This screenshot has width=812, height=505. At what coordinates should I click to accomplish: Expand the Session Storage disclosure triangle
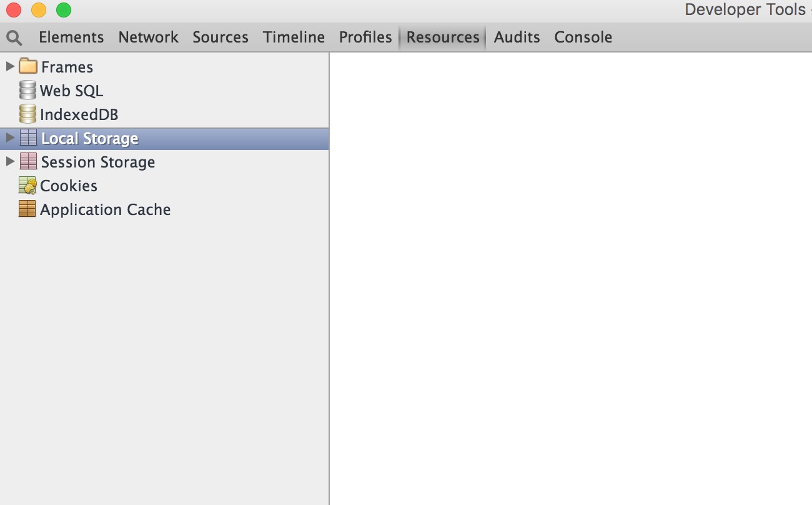pyautogui.click(x=9, y=162)
